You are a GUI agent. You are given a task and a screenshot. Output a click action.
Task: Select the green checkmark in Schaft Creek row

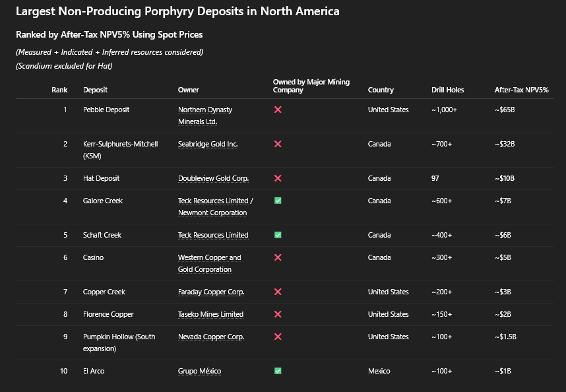[x=278, y=235]
